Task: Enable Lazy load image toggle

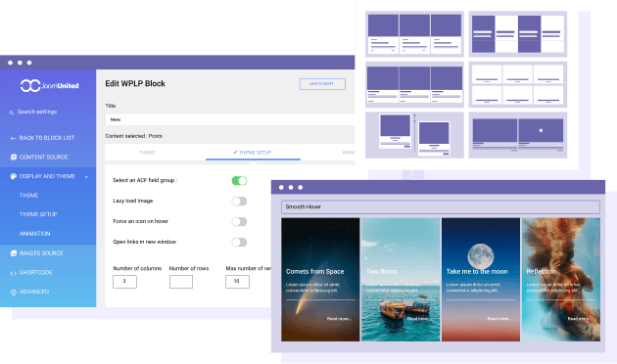Action: (239, 202)
